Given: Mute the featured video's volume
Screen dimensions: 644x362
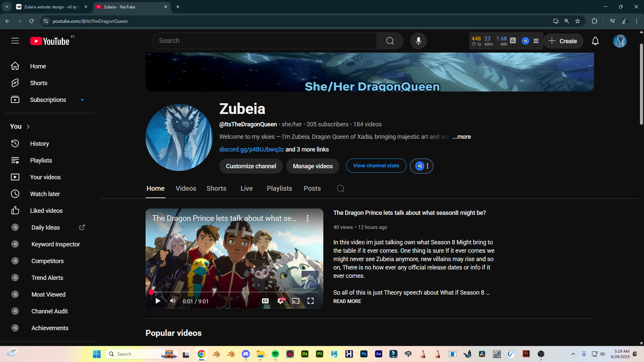Looking at the screenshot, I should click(173, 301).
